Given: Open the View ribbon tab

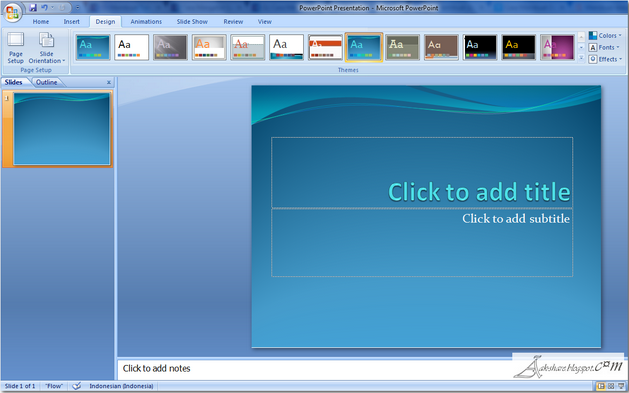Looking at the screenshot, I should (264, 22).
